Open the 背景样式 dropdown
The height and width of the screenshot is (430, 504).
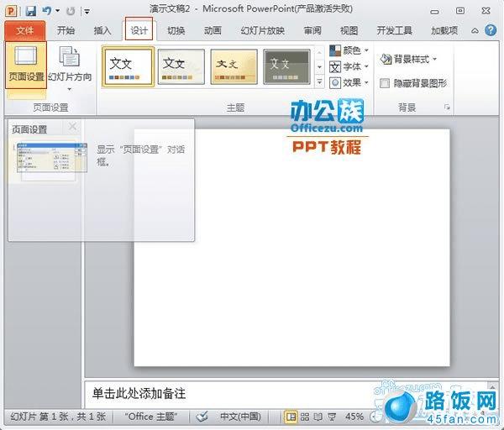pos(408,59)
